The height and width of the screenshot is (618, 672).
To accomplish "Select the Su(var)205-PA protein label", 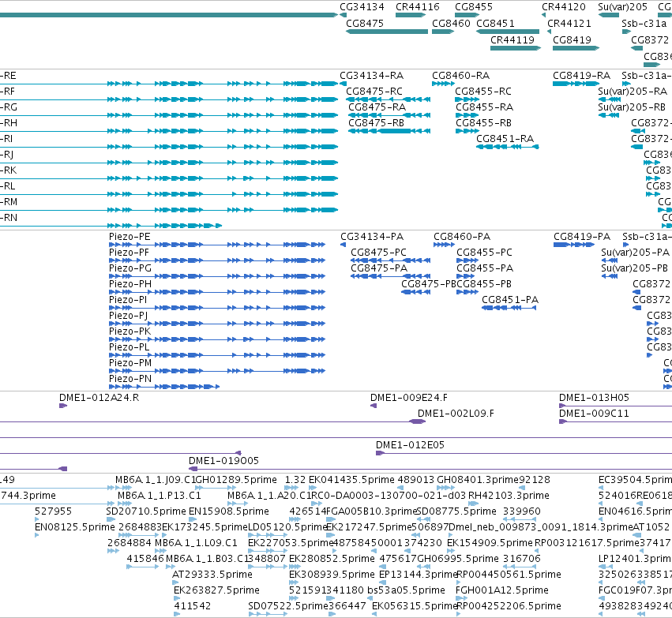I will (x=635, y=253).
